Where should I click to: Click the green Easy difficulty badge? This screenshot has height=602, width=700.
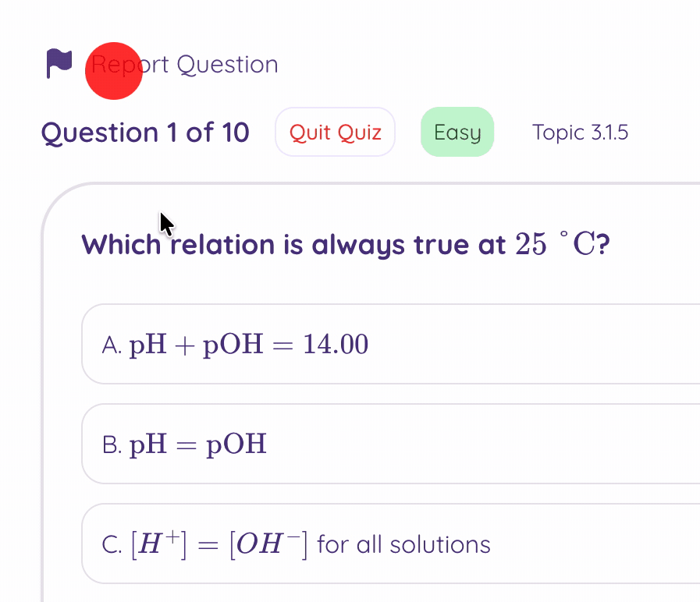457,132
